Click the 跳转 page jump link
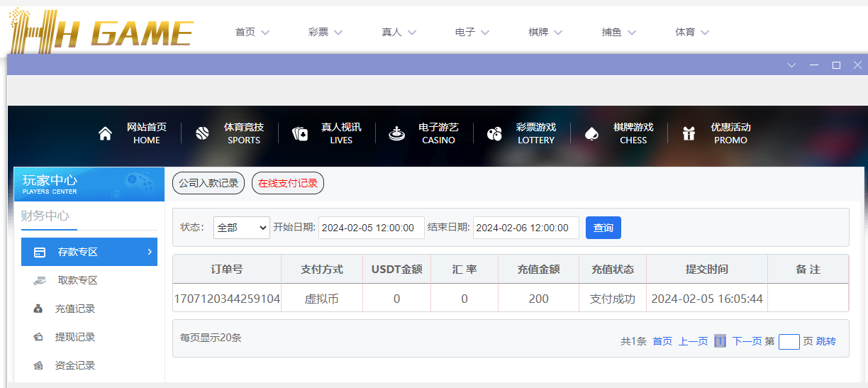This screenshot has height=388, width=868. [x=826, y=341]
